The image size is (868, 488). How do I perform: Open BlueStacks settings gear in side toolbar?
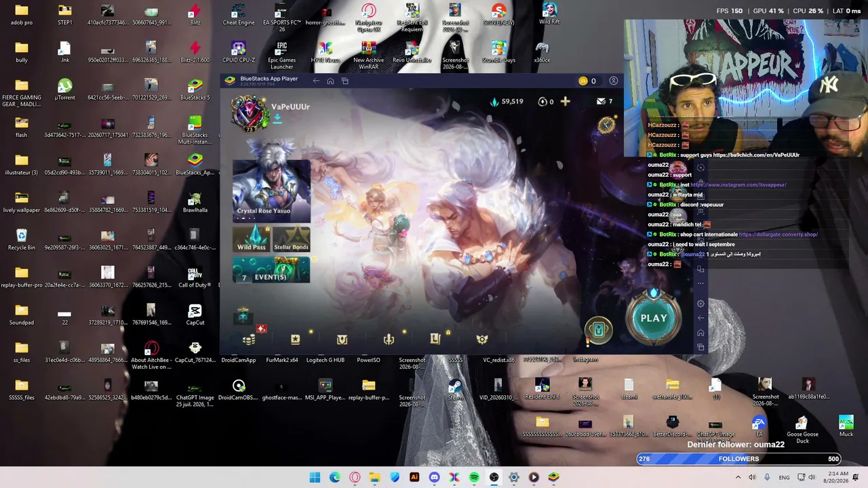[701, 304]
